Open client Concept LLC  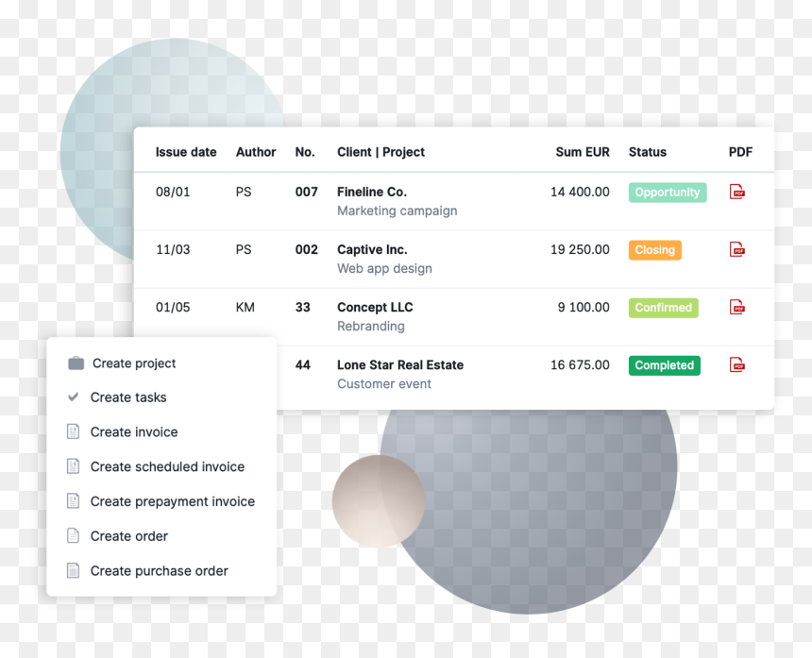[x=375, y=307]
